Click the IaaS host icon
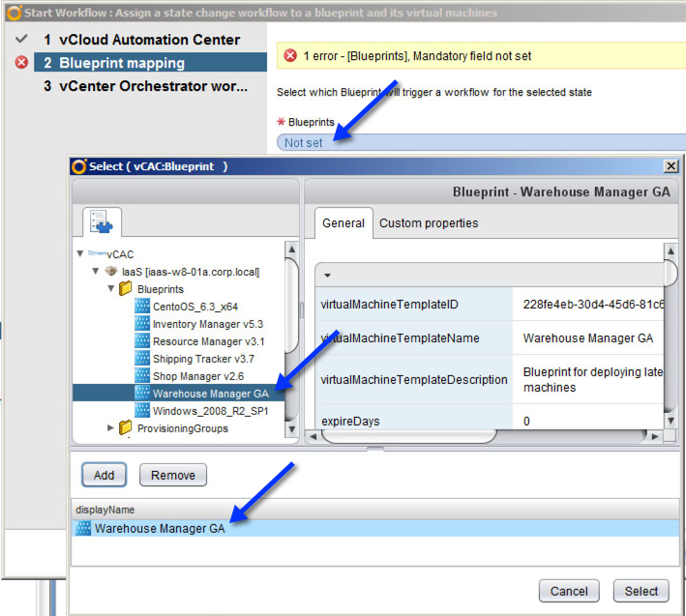Viewport: 686px width, 616px height. (111, 272)
